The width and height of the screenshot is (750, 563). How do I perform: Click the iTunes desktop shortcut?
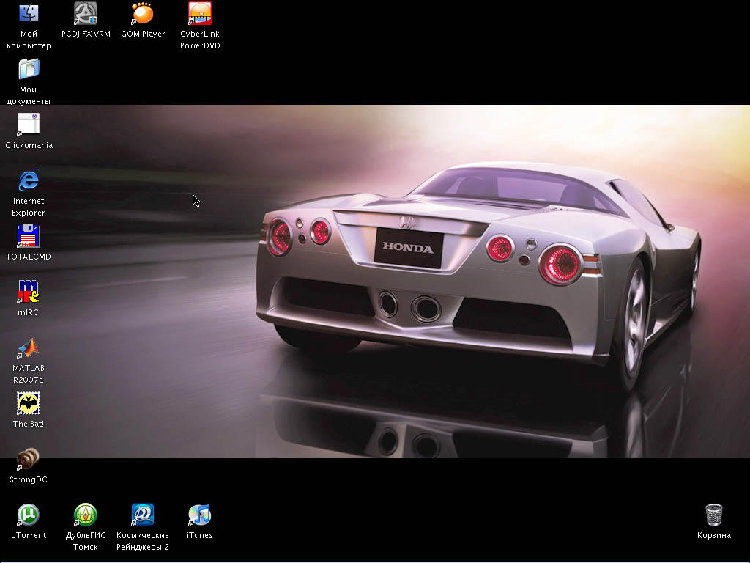click(x=199, y=515)
